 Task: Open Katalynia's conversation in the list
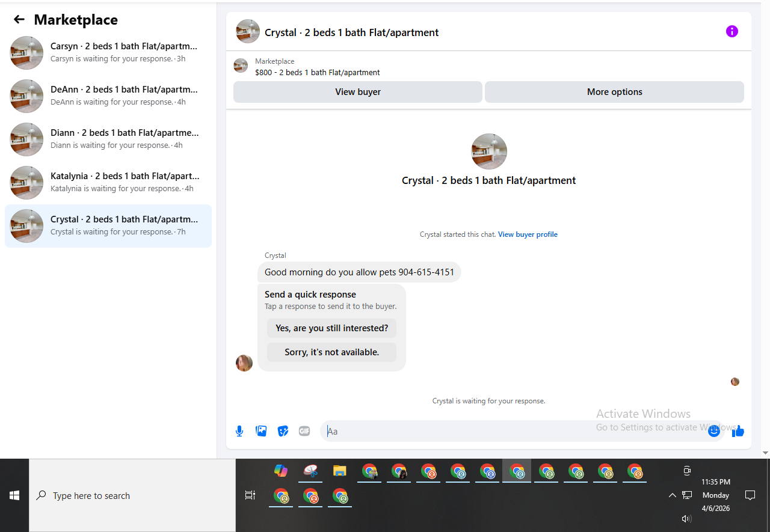[108, 183]
